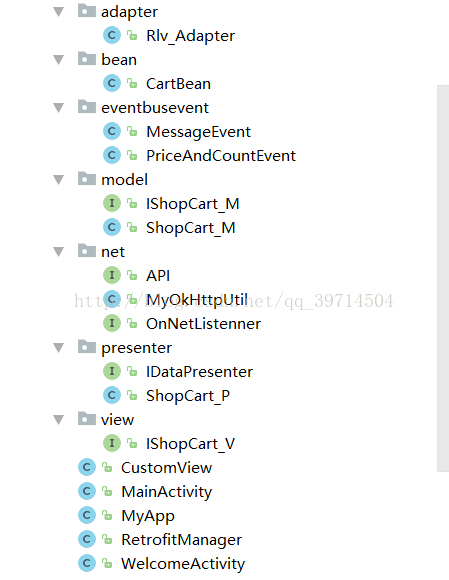The width and height of the screenshot is (449, 580).
Task: Click the class icon of MainActivity
Action: click(87, 492)
